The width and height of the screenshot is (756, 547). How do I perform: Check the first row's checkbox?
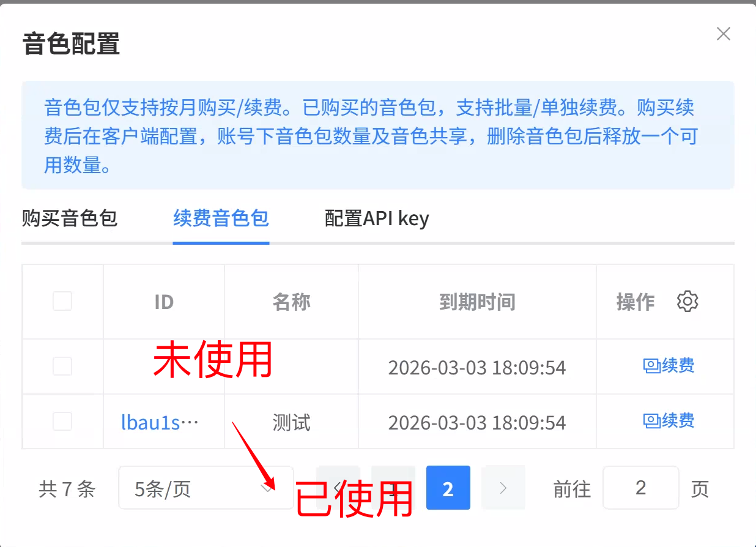62,367
